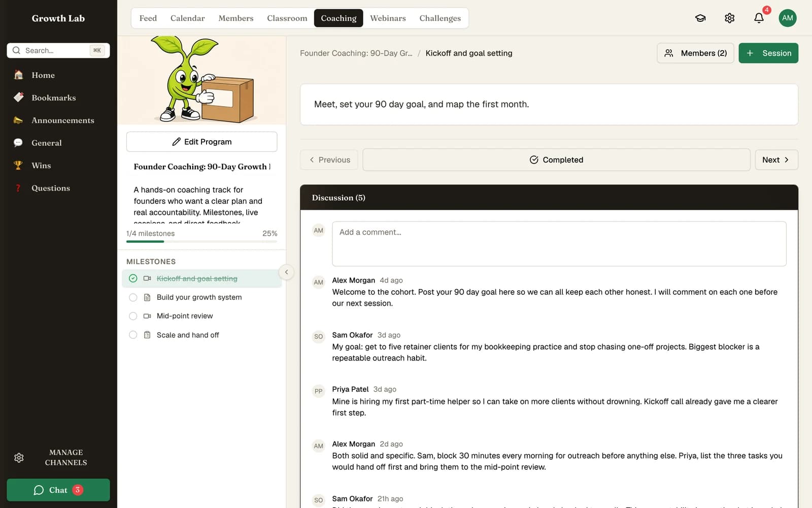812x508 pixels.
Task: Go to Previous milestone
Action: tap(329, 160)
